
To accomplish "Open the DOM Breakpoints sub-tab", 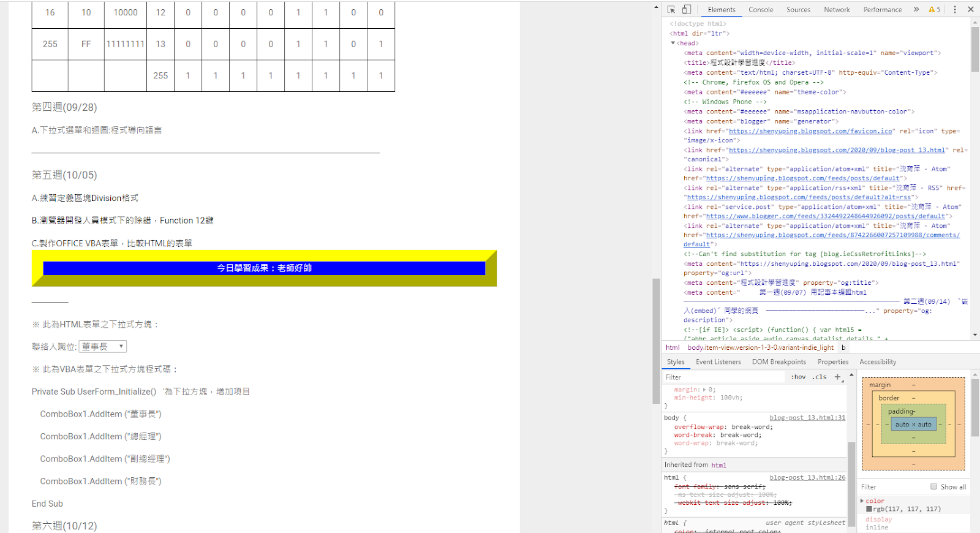I will click(x=779, y=362).
